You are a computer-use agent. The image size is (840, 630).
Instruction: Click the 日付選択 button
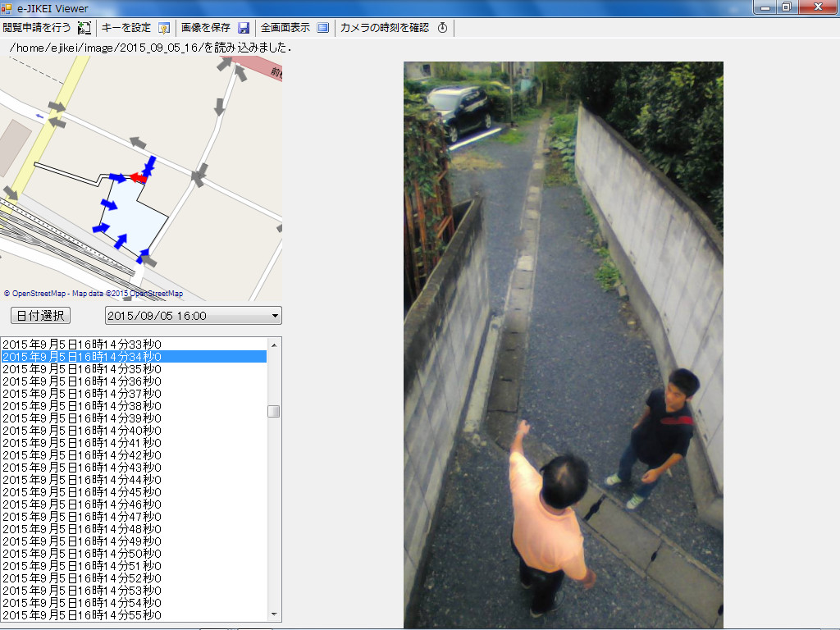[x=41, y=316]
